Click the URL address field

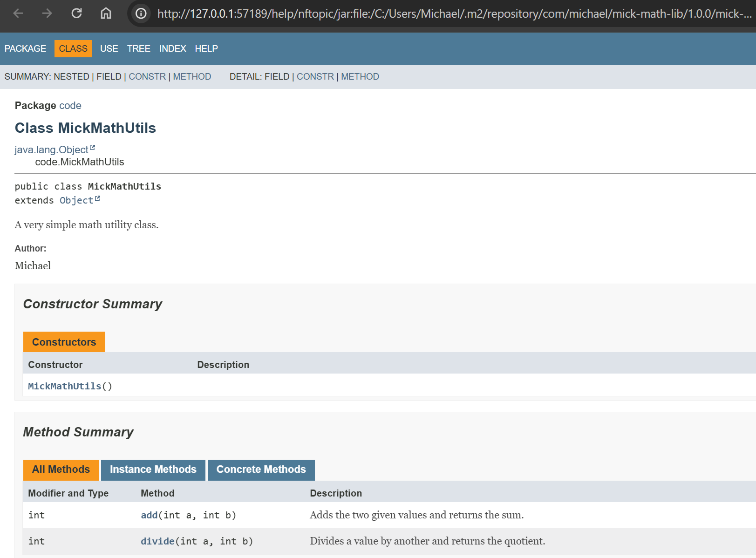[x=454, y=14]
